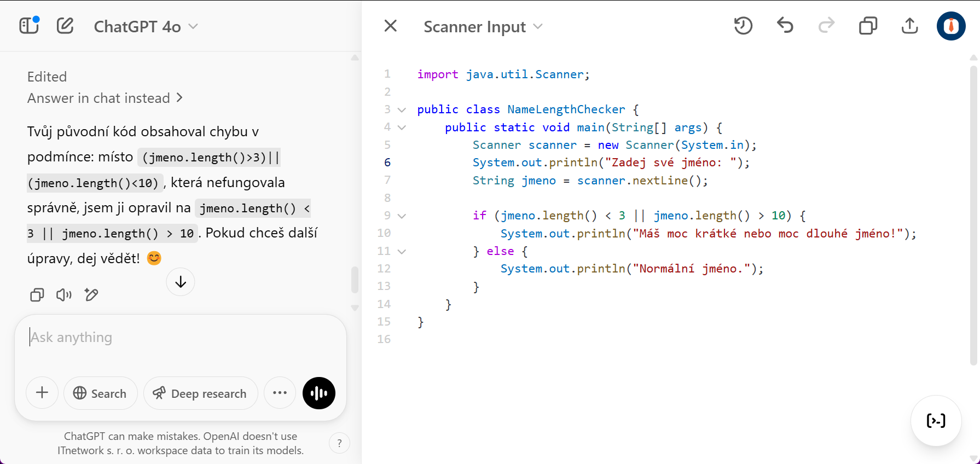Share the canvas via upload icon
This screenshot has width=980, height=464.
point(909,26)
